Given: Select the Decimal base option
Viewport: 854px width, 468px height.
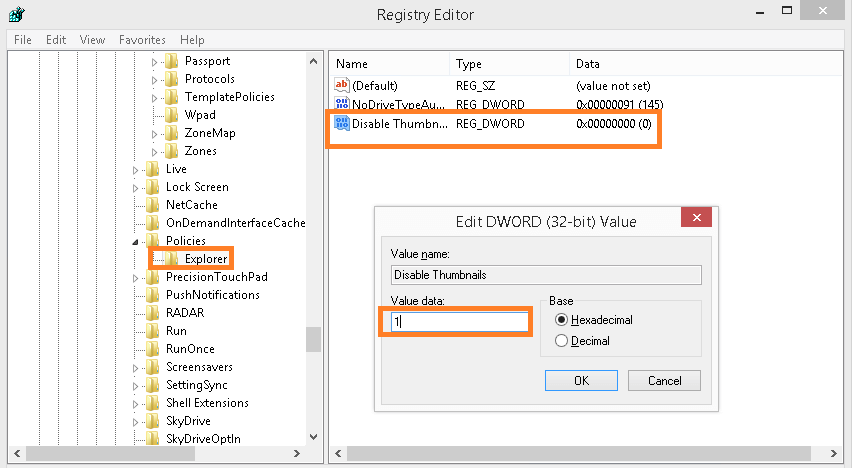Looking at the screenshot, I should click(x=562, y=341).
